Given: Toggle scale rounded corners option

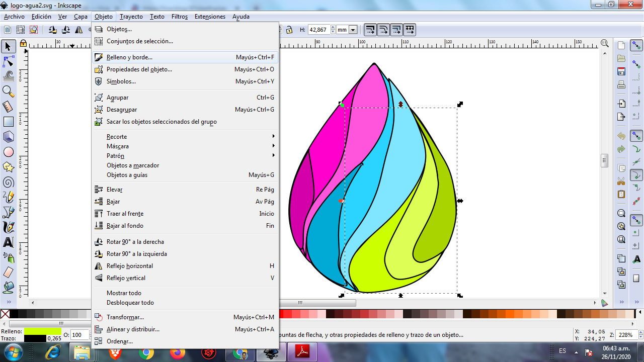Looking at the screenshot, I should click(383, 30).
